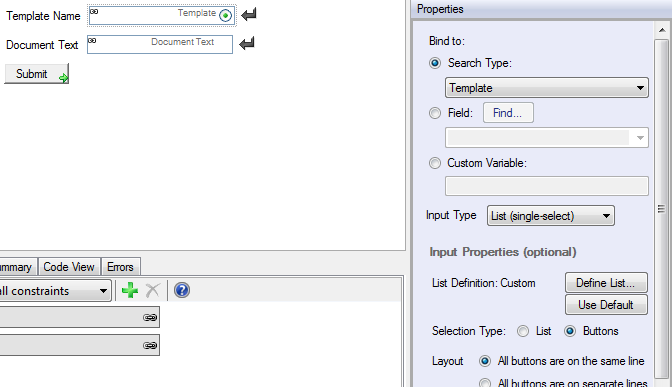
Task: Click the gray X delete constraint icon
Action: point(153,290)
